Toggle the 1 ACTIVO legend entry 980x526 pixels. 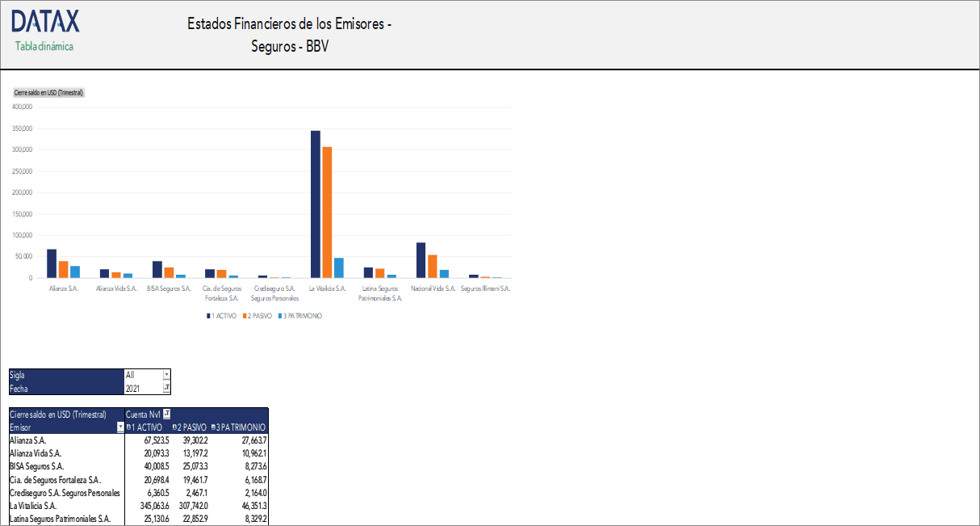pyautogui.click(x=223, y=315)
